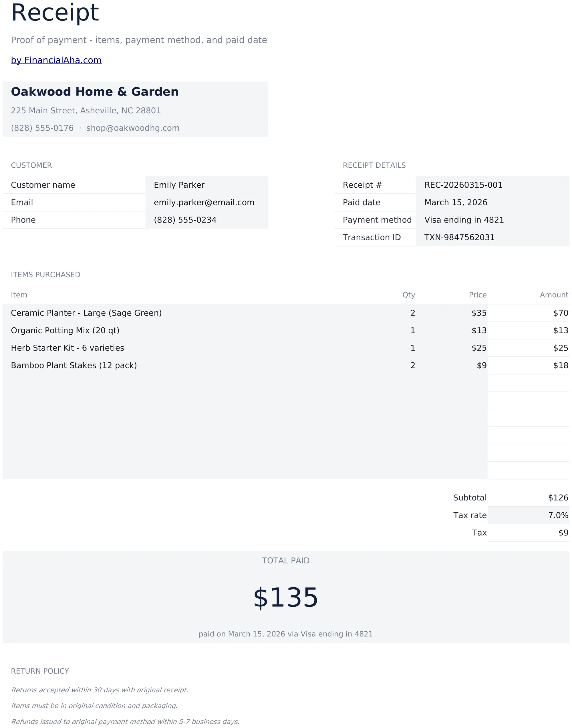572x728 pixels.
Task: Select the phone field '(828) 555-0234'
Action: point(206,220)
